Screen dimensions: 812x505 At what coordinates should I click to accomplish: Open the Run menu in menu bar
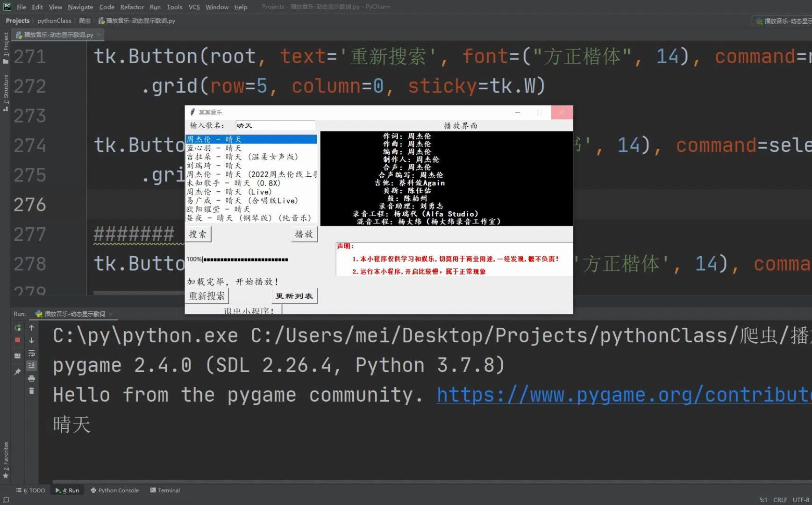click(155, 7)
